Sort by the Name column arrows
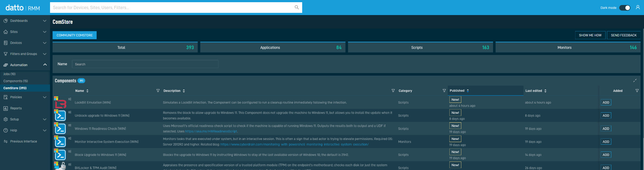Image resolution: width=644 pixels, height=170 pixels. click(x=87, y=91)
